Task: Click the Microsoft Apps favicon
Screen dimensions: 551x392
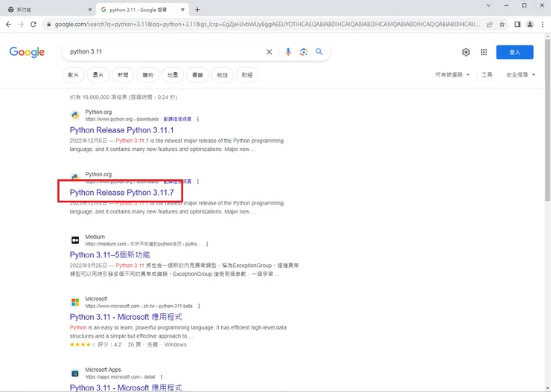Action: 75,373
